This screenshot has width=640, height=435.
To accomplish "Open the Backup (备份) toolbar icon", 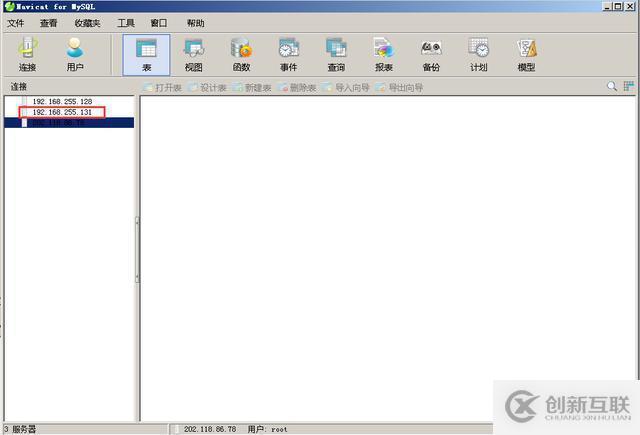I will (x=431, y=55).
